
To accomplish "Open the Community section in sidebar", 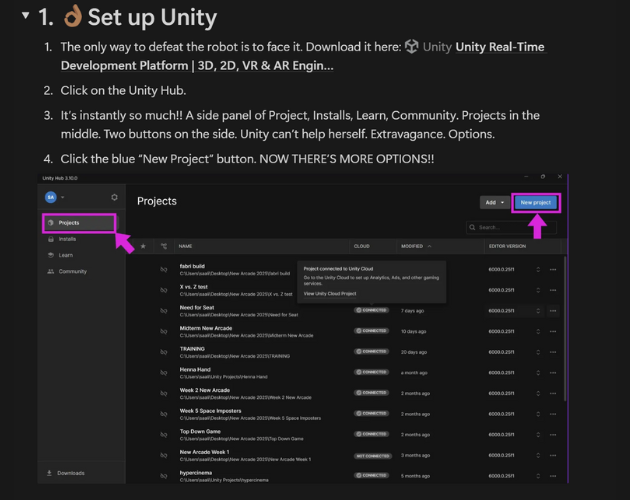I will [73, 271].
